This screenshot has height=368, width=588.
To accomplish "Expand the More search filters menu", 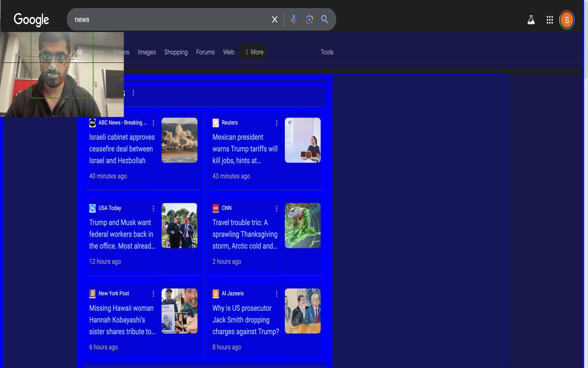I will tap(254, 52).
